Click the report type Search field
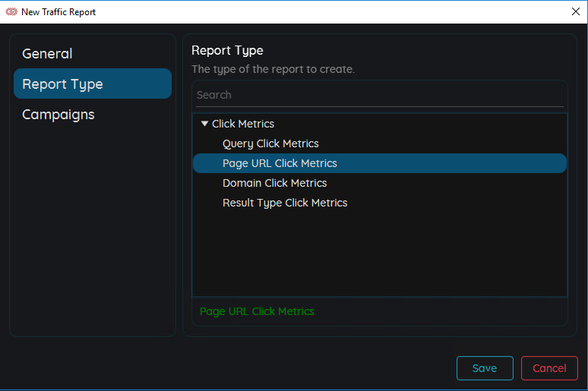 click(x=380, y=95)
